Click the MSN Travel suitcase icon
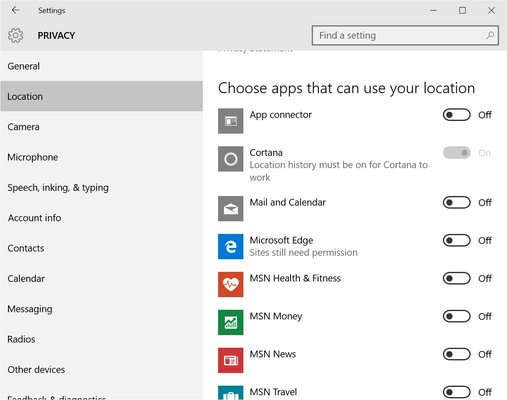Screen dimensions: 507x400 tap(231, 393)
